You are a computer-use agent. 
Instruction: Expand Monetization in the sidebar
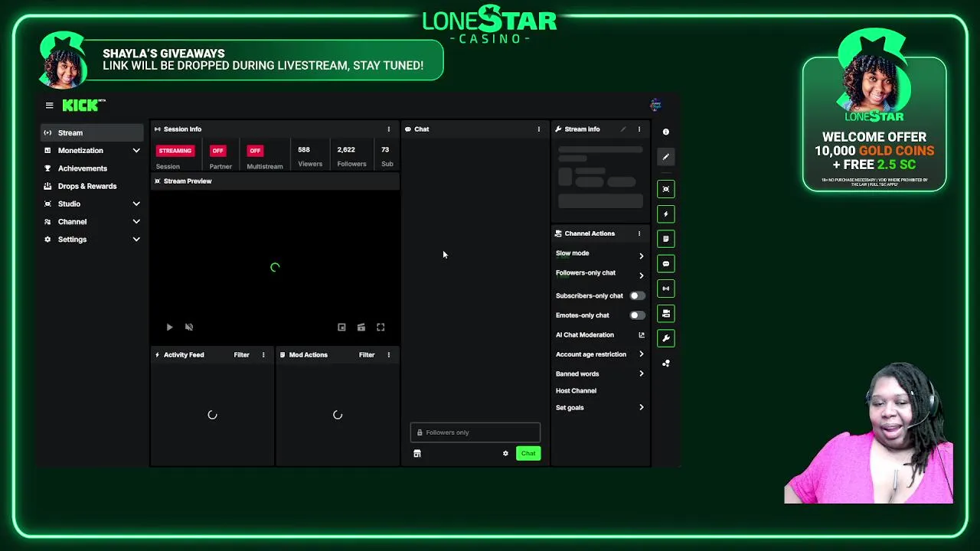tap(91, 151)
